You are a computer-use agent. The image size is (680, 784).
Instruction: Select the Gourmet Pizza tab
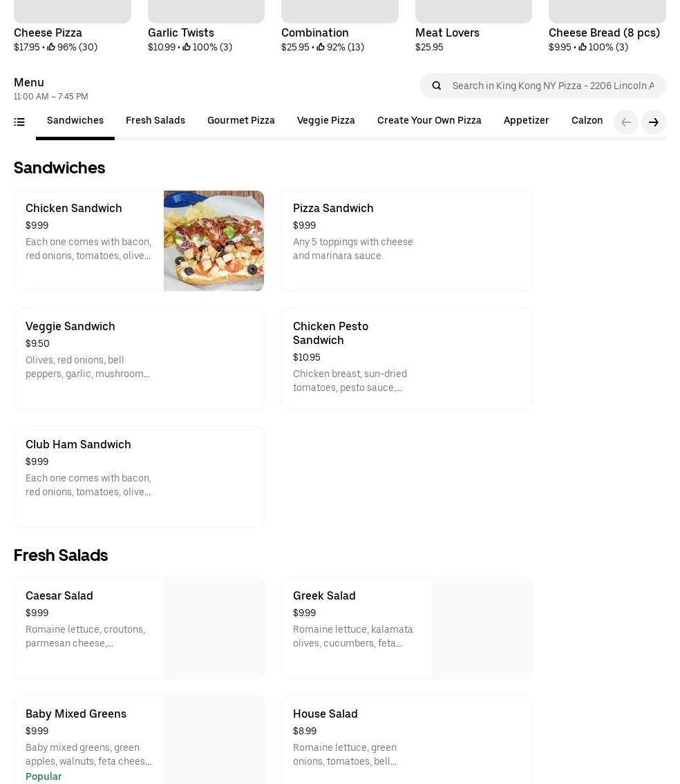click(x=241, y=121)
